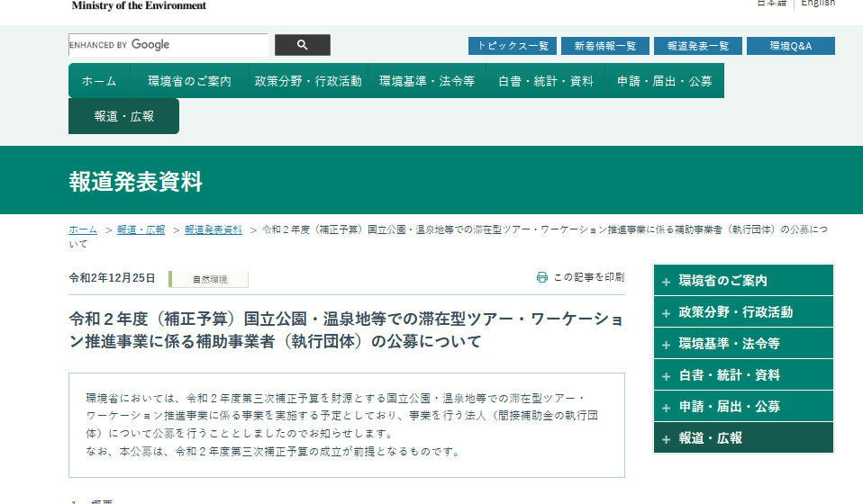Click the Ministry of the Environment logo
863x504 pixels.
[139, 4]
